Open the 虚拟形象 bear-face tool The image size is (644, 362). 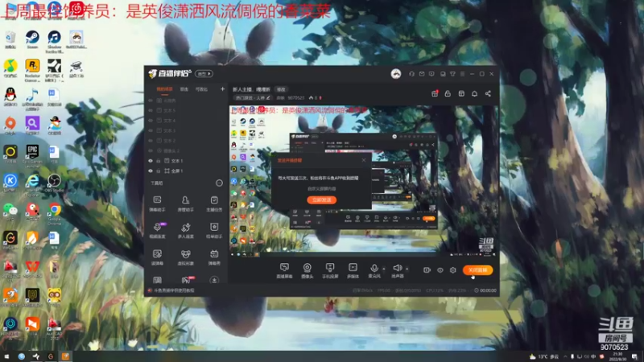[x=186, y=257]
